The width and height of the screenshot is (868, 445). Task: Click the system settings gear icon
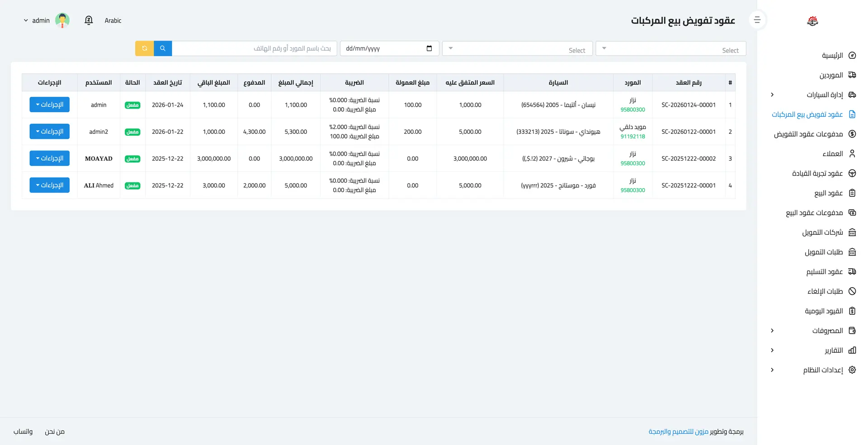[852, 370]
